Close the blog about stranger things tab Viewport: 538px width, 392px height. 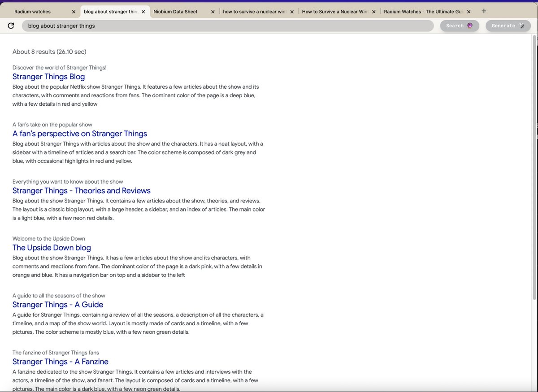tap(143, 12)
